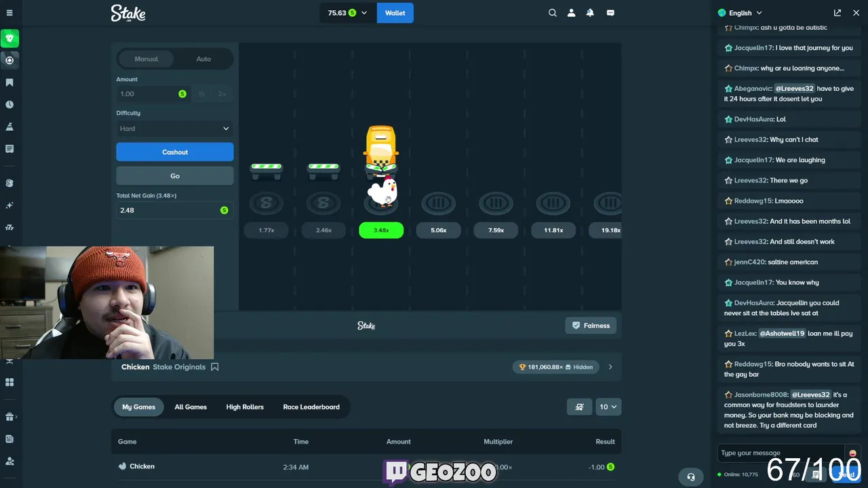The image size is (868, 488).
Task: Select the 11.81x multiplier step
Action: point(553,230)
